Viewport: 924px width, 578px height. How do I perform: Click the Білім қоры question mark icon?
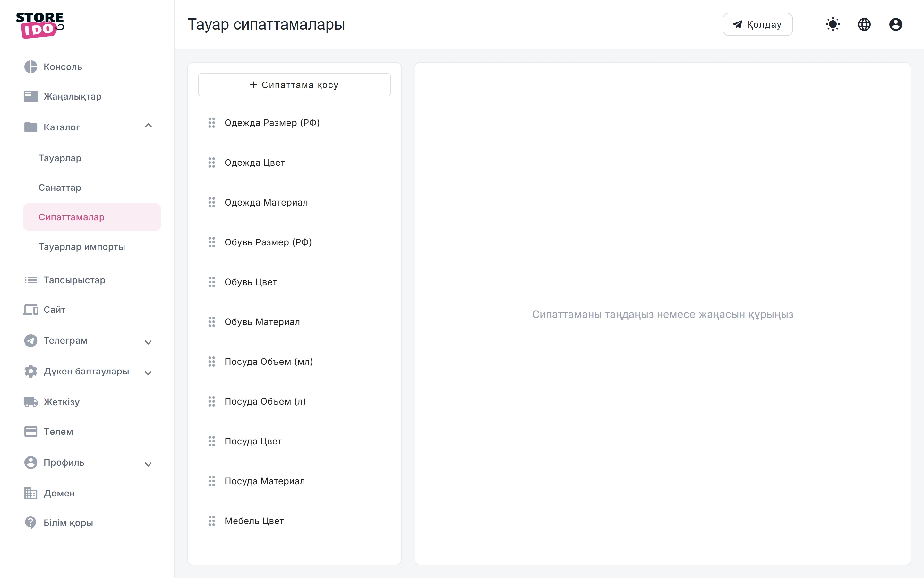click(x=30, y=522)
